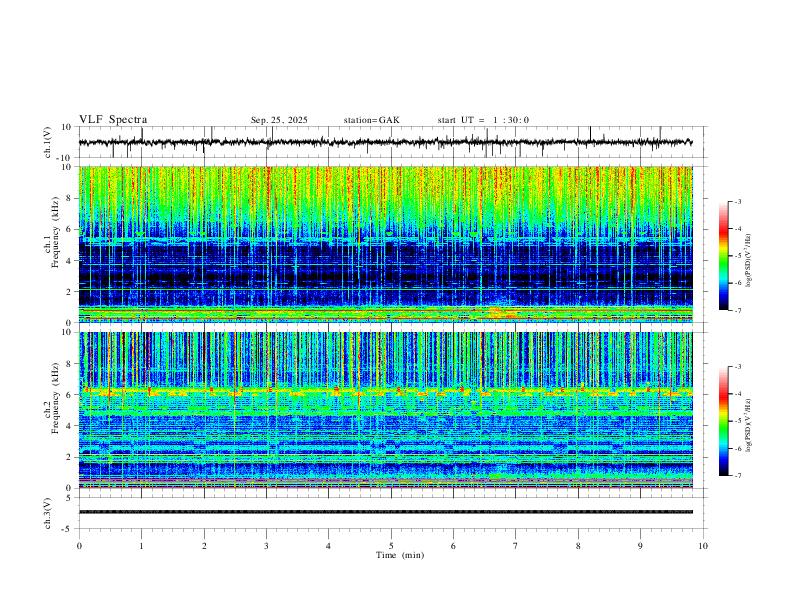The image size is (792, 612).
Task: Click the time axis tick label "0"
Action: pos(79,546)
